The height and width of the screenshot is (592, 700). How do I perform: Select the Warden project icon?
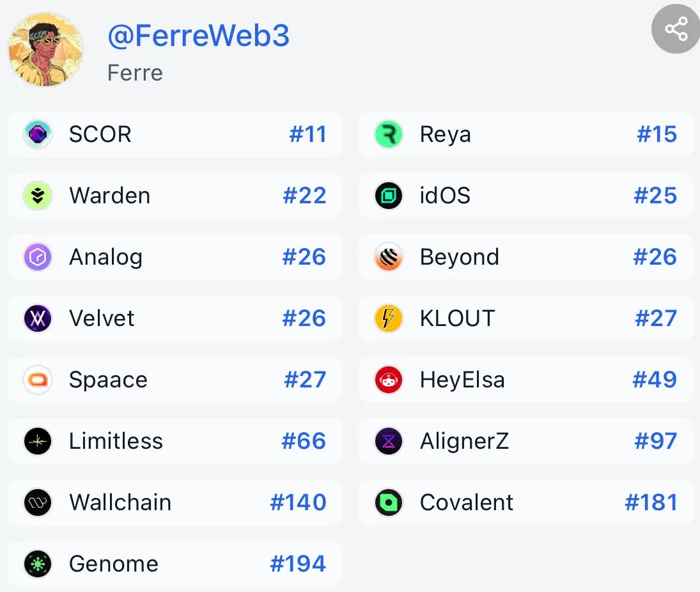[38, 196]
